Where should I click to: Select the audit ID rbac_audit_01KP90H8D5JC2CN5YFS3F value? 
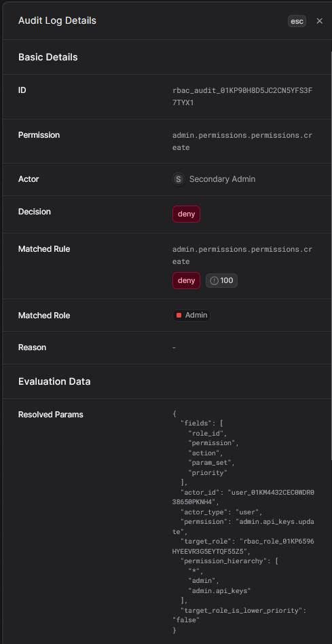(242, 96)
